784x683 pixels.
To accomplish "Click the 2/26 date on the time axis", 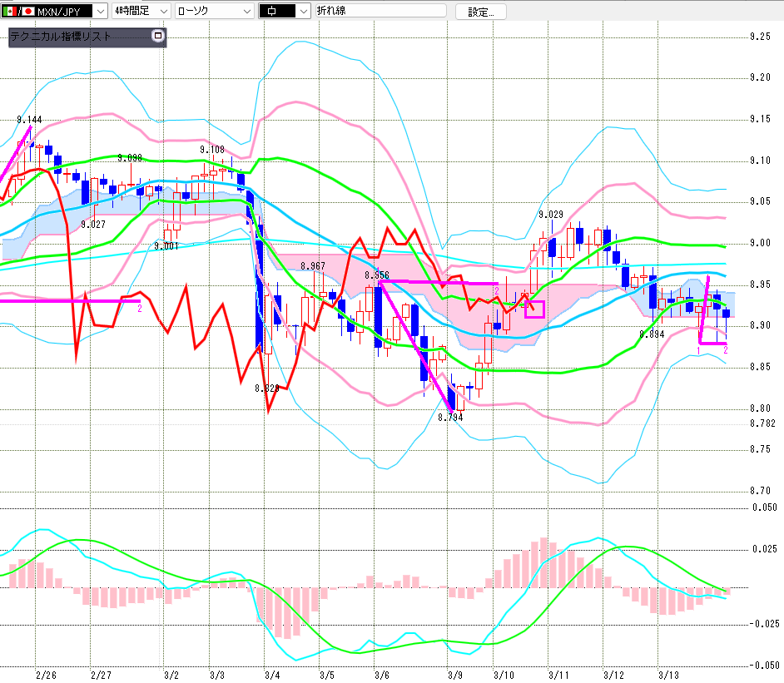I will pos(47,676).
